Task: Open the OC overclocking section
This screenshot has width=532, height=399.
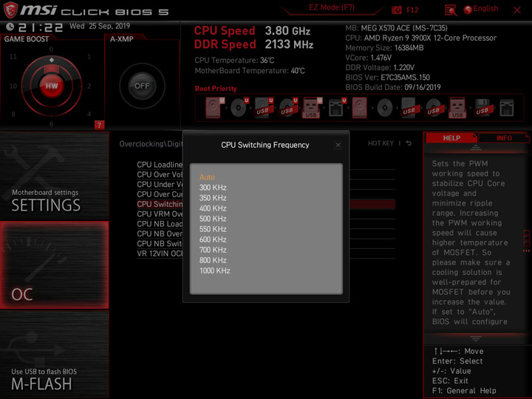Action: [54, 265]
